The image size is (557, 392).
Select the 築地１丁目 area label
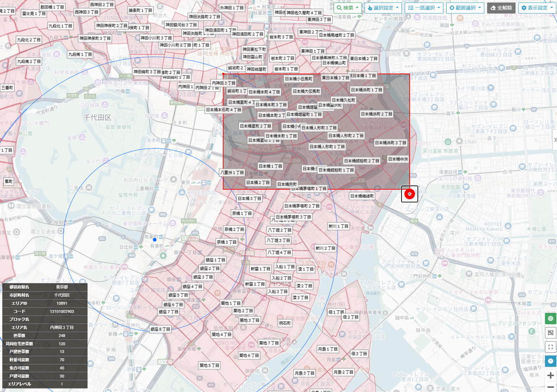(231, 303)
